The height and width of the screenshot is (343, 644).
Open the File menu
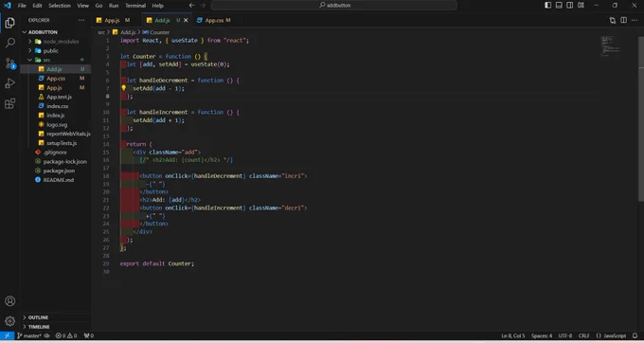point(22,6)
